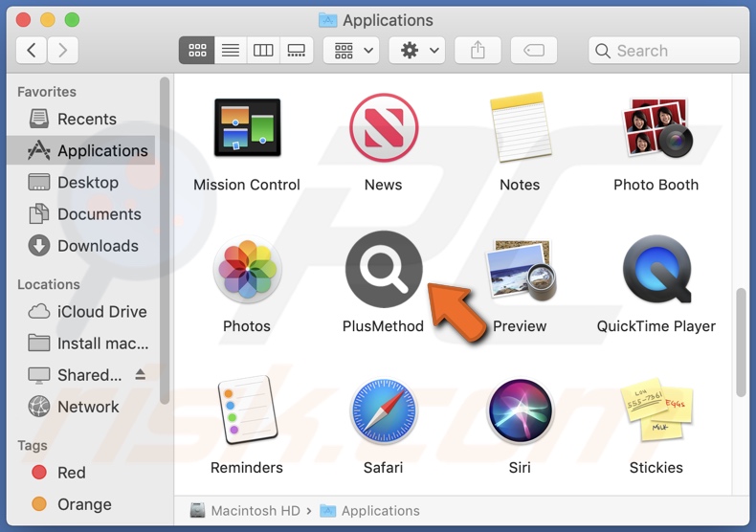Click the sidebar scrollbar
This screenshot has width=756, height=532.
(x=165, y=241)
